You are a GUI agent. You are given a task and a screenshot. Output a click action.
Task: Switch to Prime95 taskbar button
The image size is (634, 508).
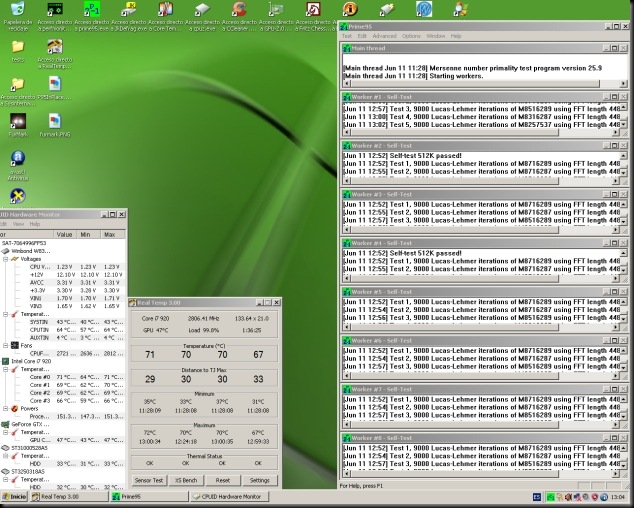click(150, 497)
